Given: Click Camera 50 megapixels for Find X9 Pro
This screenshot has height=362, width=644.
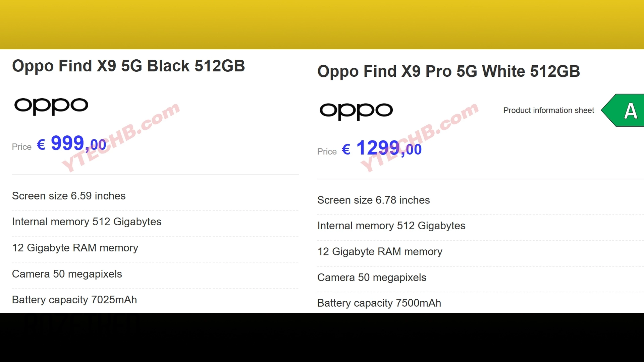Looking at the screenshot, I should tap(372, 278).
